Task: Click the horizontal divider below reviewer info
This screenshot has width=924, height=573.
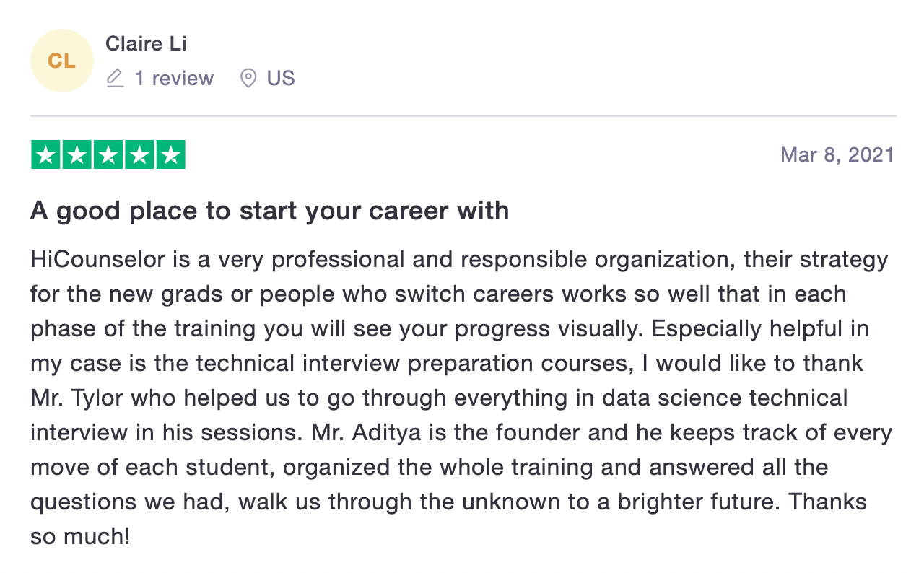Action: click(463, 116)
